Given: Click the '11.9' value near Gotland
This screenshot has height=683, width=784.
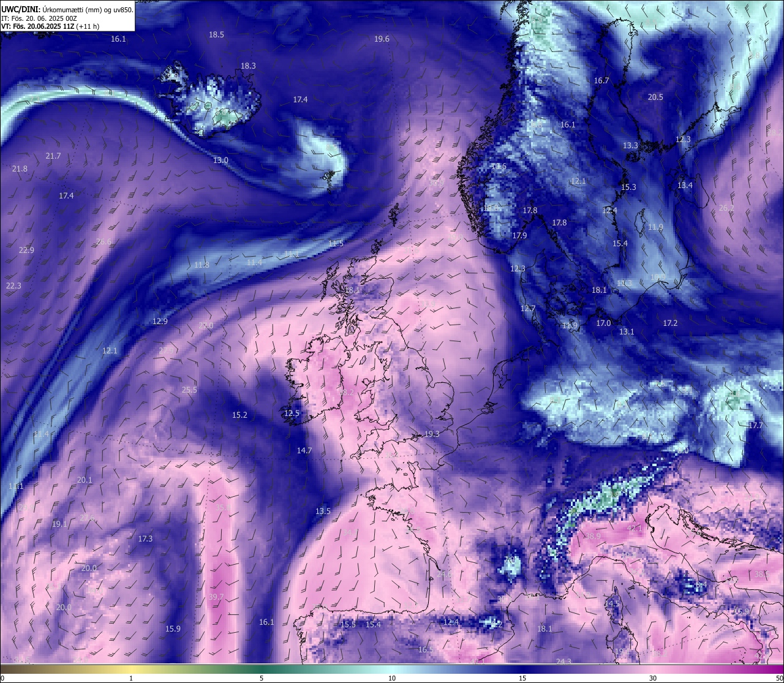Looking at the screenshot, I should point(655,227).
